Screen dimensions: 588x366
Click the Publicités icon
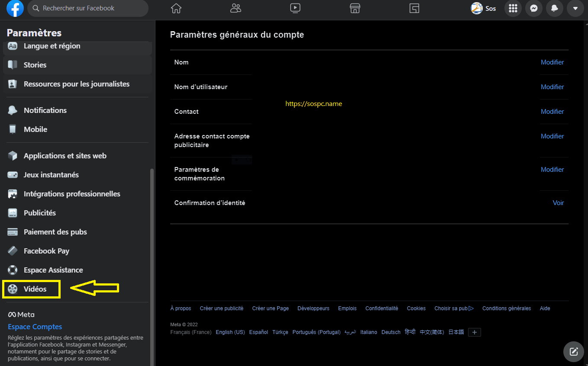13,213
